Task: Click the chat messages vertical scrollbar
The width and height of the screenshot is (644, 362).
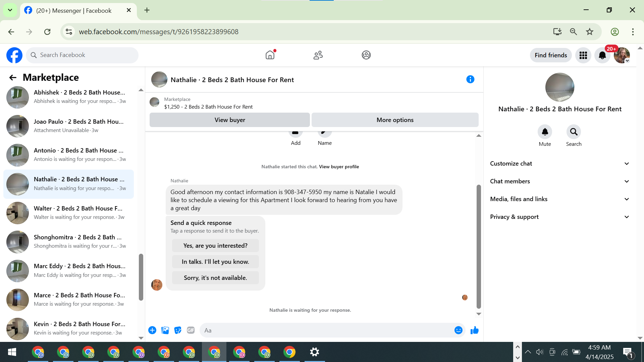Action: [x=479, y=246]
